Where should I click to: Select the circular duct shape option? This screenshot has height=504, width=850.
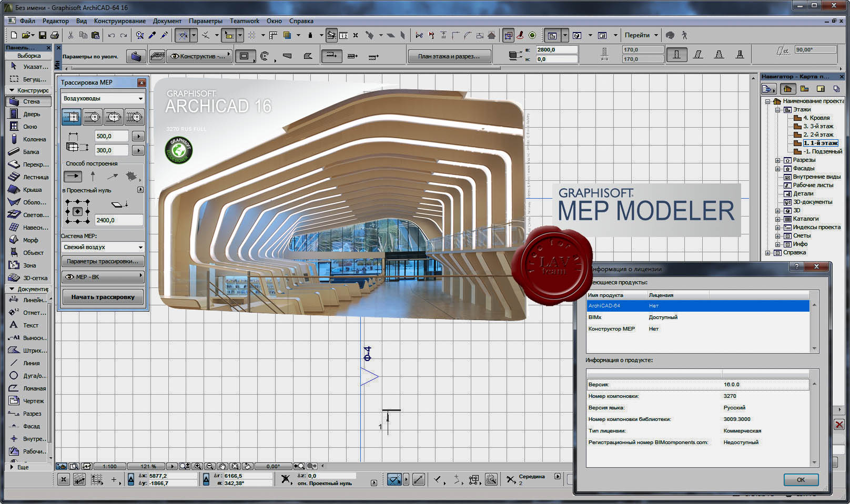click(x=93, y=117)
